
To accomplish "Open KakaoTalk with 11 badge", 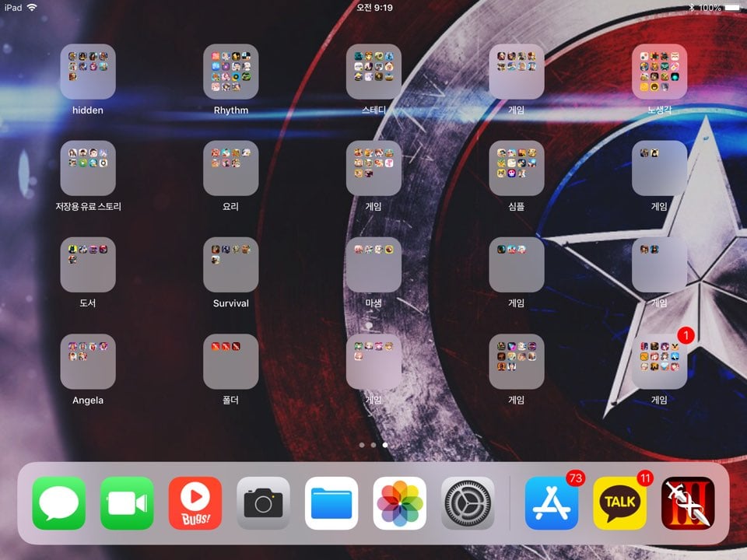I will tap(620, 503).
